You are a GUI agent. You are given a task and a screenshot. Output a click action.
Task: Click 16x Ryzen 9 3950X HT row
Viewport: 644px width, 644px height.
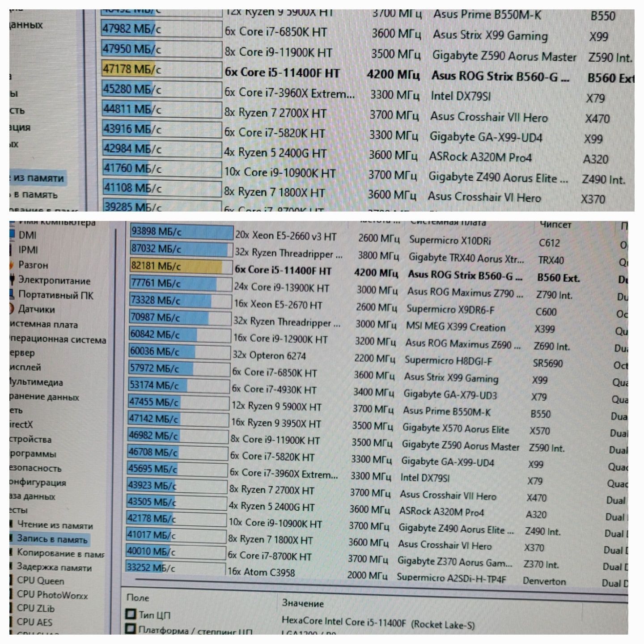(276, 423)
